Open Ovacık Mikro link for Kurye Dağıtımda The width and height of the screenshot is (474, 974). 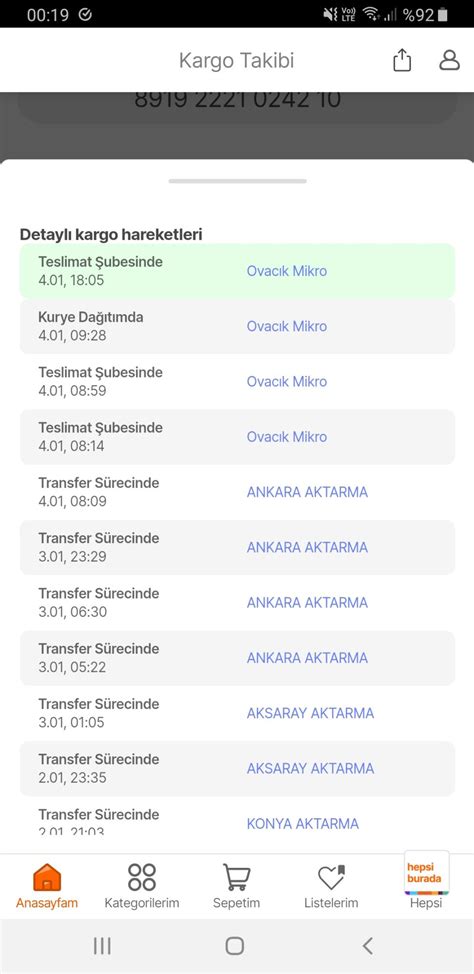(x=286, y=326)
